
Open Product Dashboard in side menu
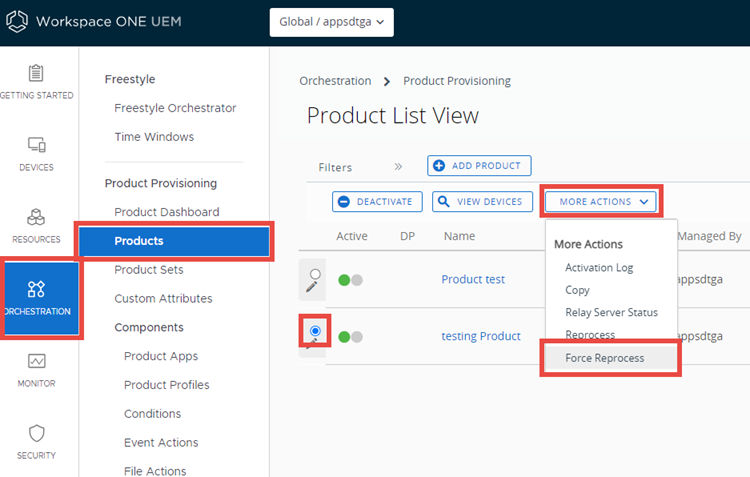pos(166,212)
